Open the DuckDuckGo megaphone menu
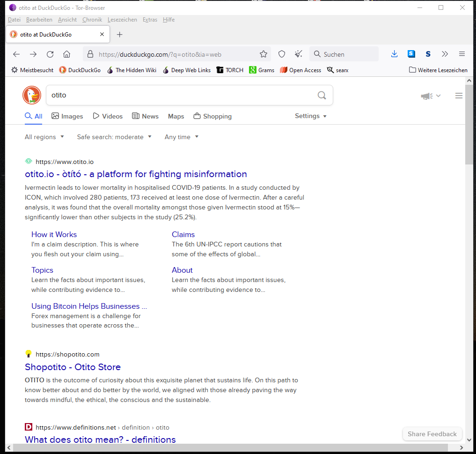This screenshot has height=454, width=476. [431, 96]
